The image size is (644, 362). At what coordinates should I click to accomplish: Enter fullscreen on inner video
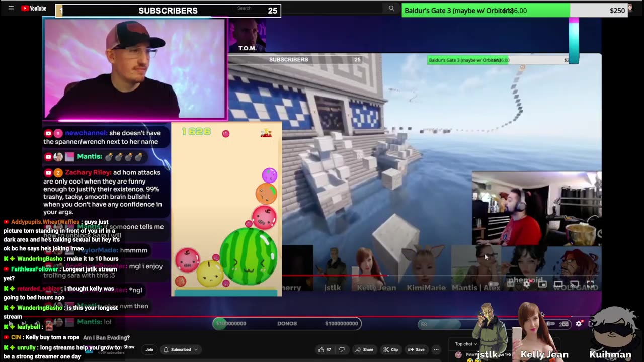pos(590,284)
